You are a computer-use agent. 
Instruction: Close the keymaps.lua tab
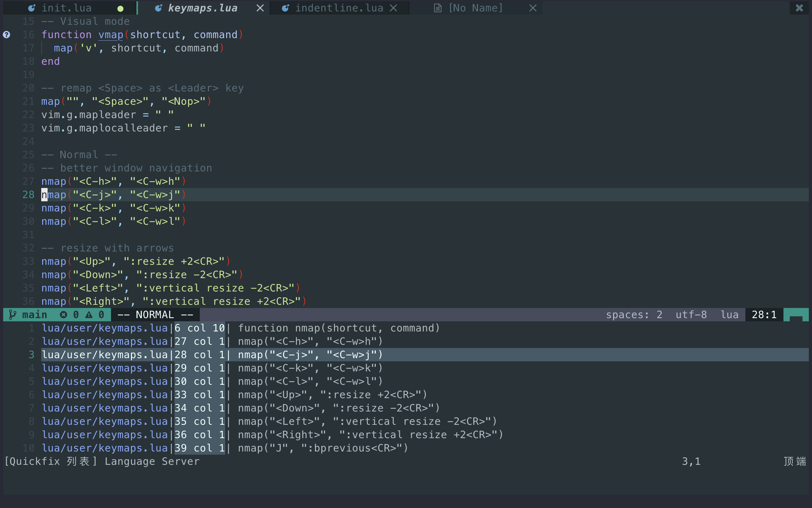point(260,8)
